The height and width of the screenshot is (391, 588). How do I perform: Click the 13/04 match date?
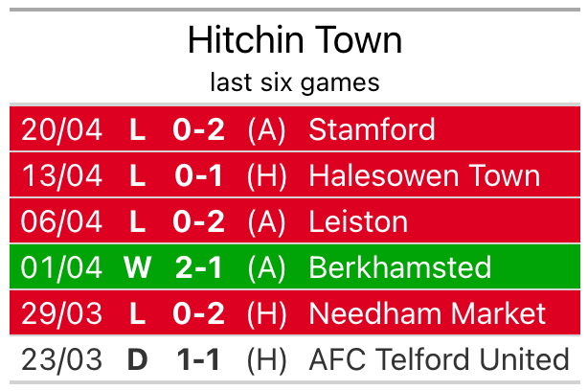[61, 175]
